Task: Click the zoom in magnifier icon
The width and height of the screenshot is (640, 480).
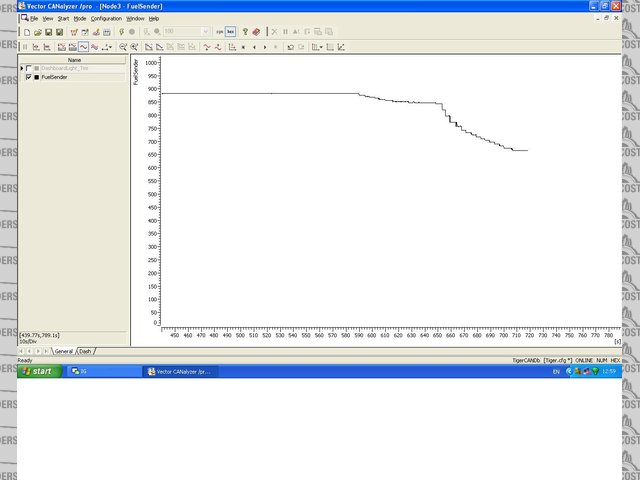Action: tap(123, 46)
